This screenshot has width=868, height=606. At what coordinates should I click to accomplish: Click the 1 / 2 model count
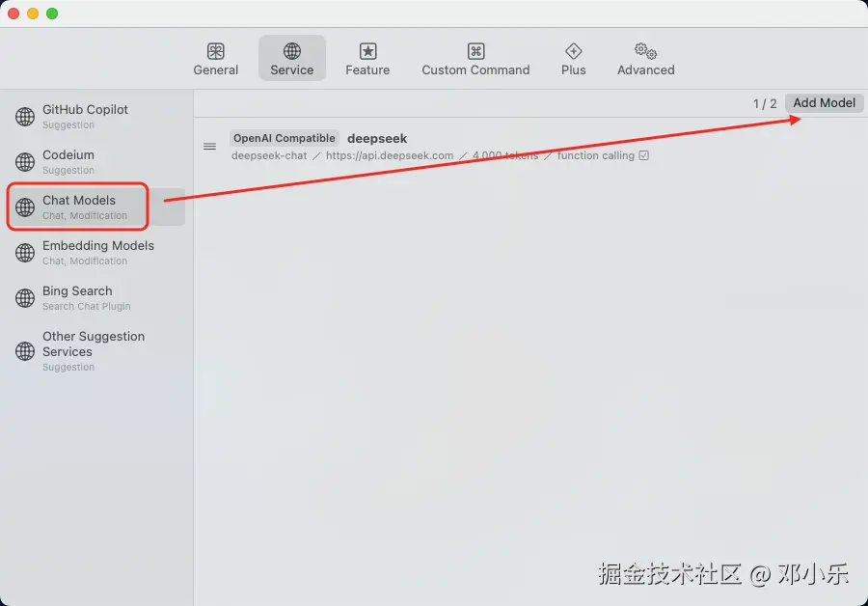point(765,103)
